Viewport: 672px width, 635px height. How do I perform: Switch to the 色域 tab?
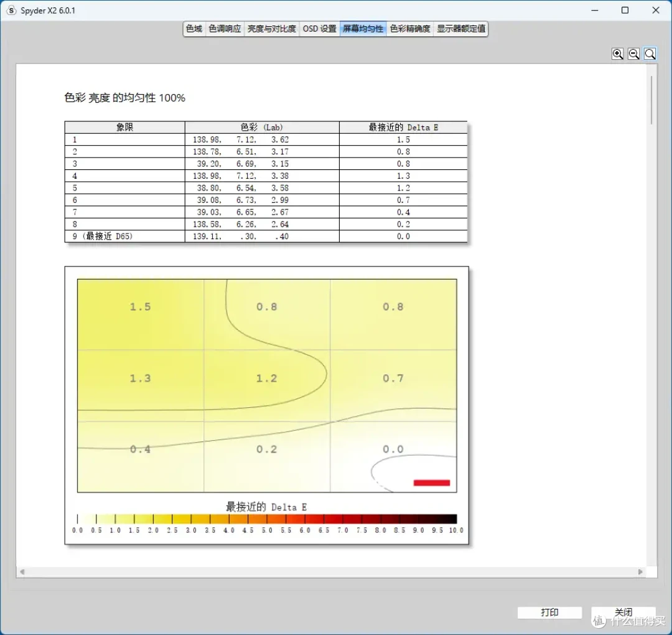pos(194,29)
